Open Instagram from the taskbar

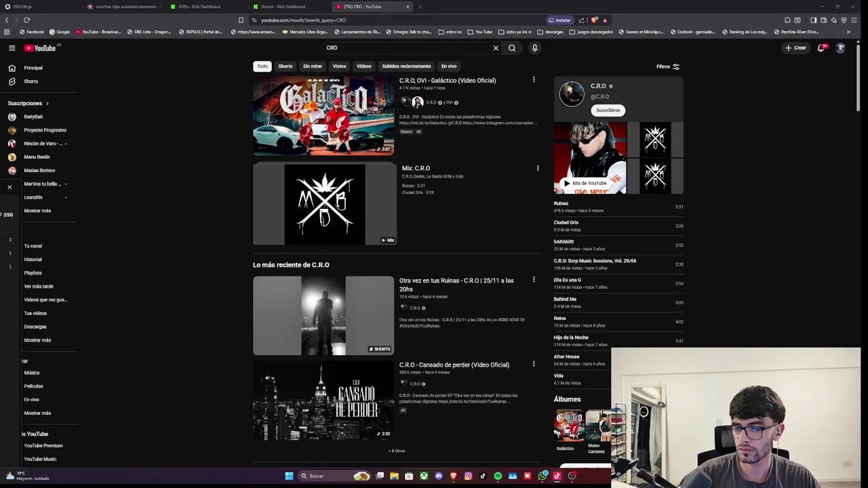click(468, 476)
